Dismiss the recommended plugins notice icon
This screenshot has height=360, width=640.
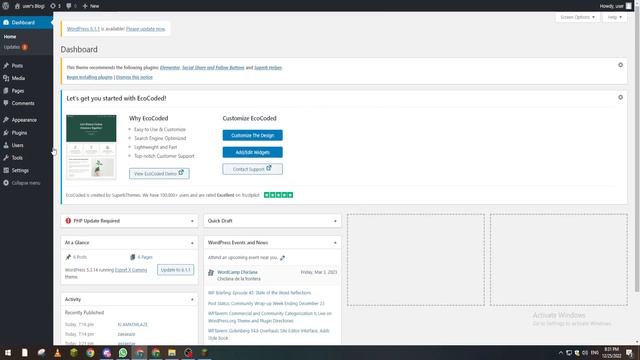(x=620, y=65)
